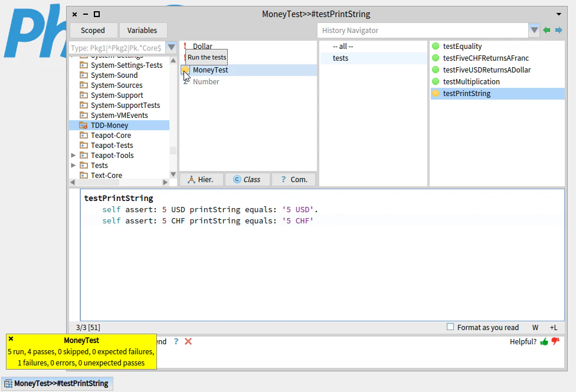Toggle Hier. hierarchy view

(x=201, y=179)
